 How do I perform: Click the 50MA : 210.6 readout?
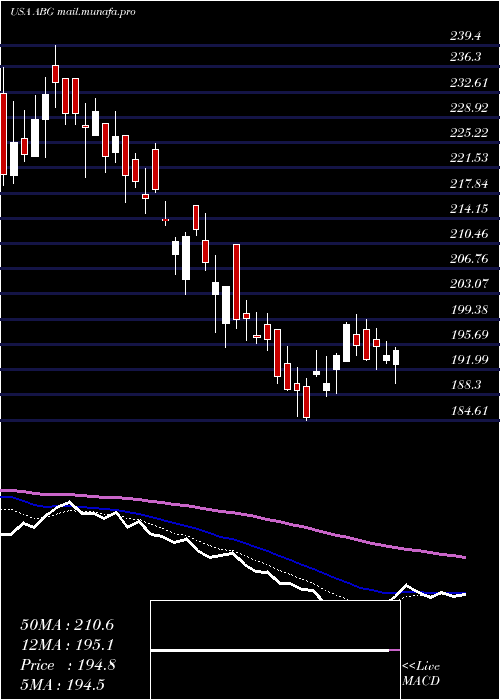[67, 625]
